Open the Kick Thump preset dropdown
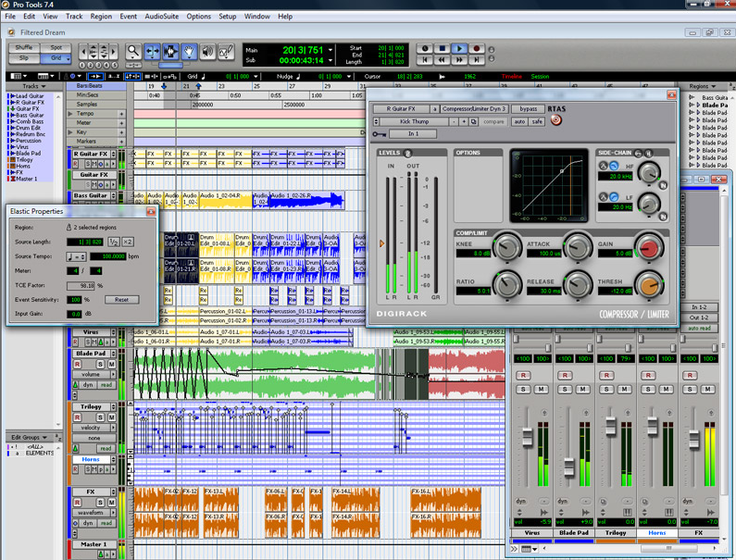 coord(413,121)
